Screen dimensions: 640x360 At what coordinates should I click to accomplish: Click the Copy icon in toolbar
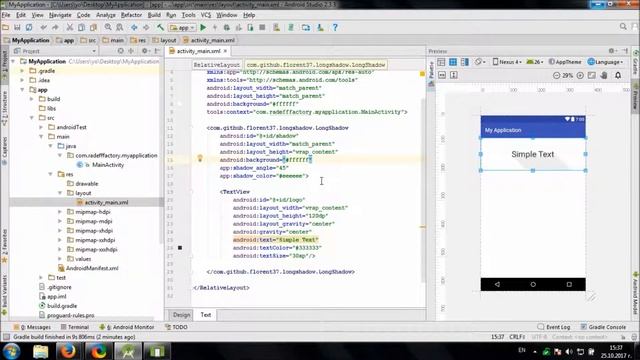(82, 27)
